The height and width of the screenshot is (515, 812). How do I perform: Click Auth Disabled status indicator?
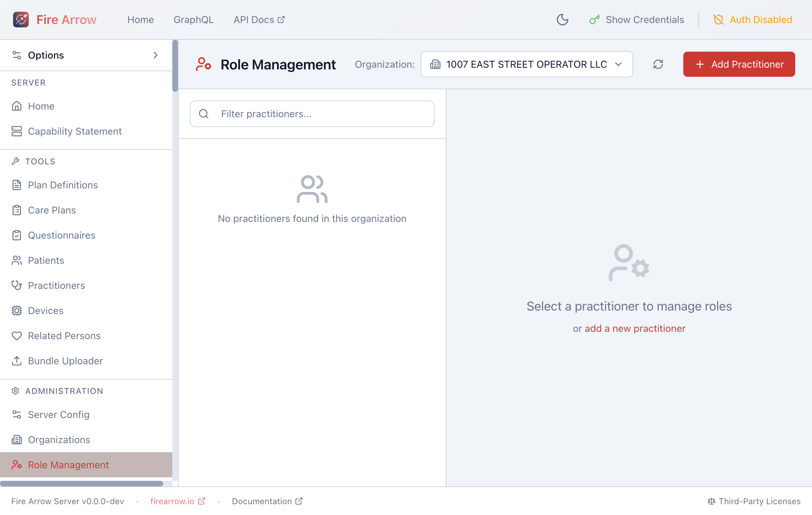752,20
